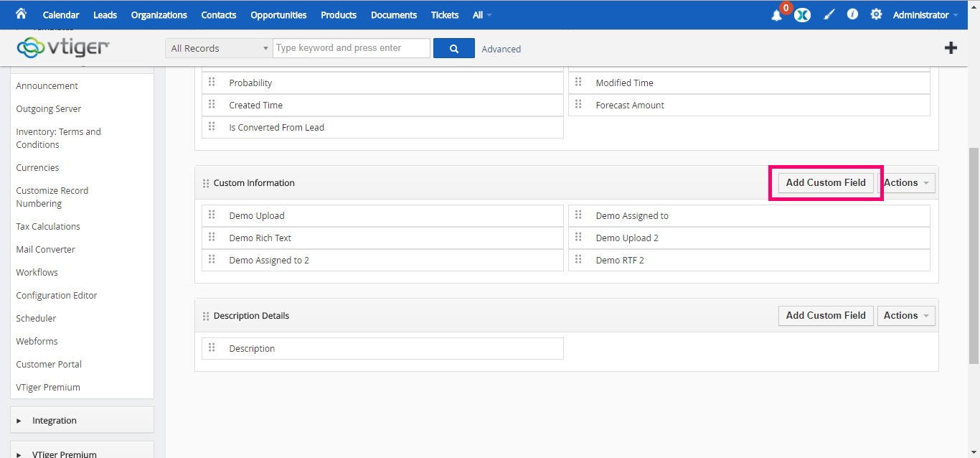Click the quick create plus icon
Viewport: 980px width, 458px height.
click(x=951, y=48)
